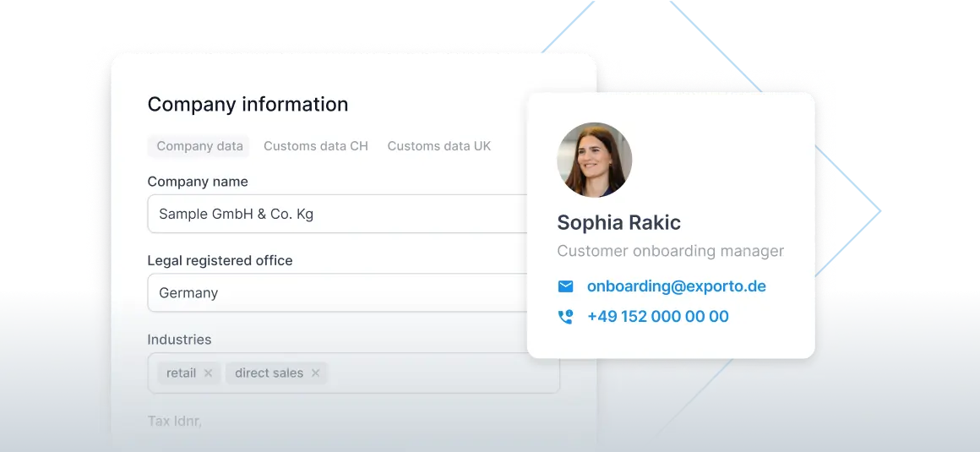Click the Tax Idnr. label
The height and width of the screenshot is (452, 980).
click(x=174, y=421)
